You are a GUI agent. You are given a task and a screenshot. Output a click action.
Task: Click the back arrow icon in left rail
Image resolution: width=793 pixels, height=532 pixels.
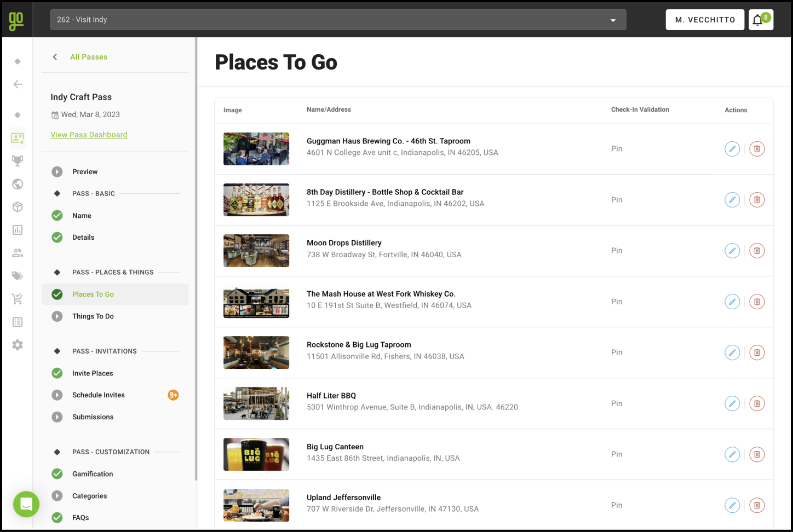18,84
